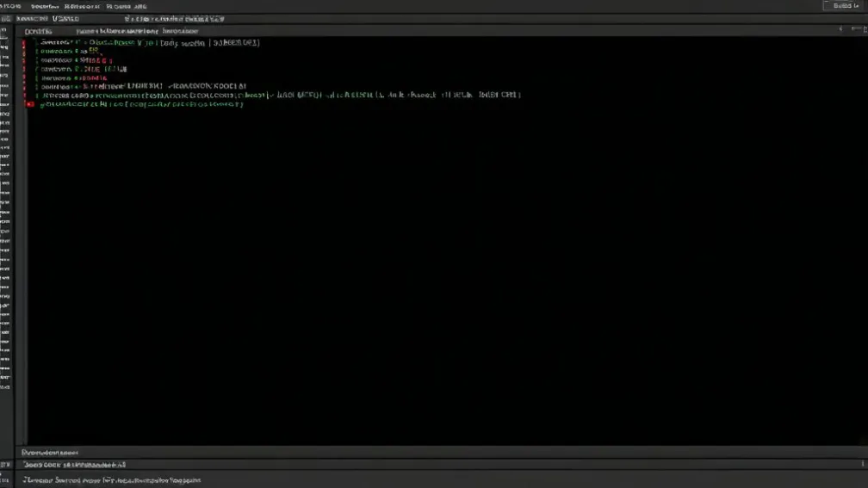Toggle the breakpoint on the fifth code line

(24, 77)
